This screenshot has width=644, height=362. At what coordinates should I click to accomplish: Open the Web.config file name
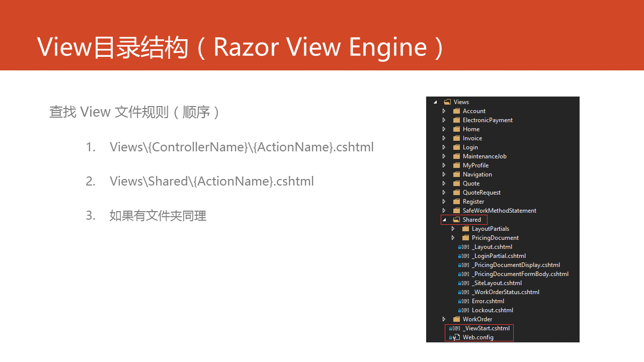tap(478, 337)
